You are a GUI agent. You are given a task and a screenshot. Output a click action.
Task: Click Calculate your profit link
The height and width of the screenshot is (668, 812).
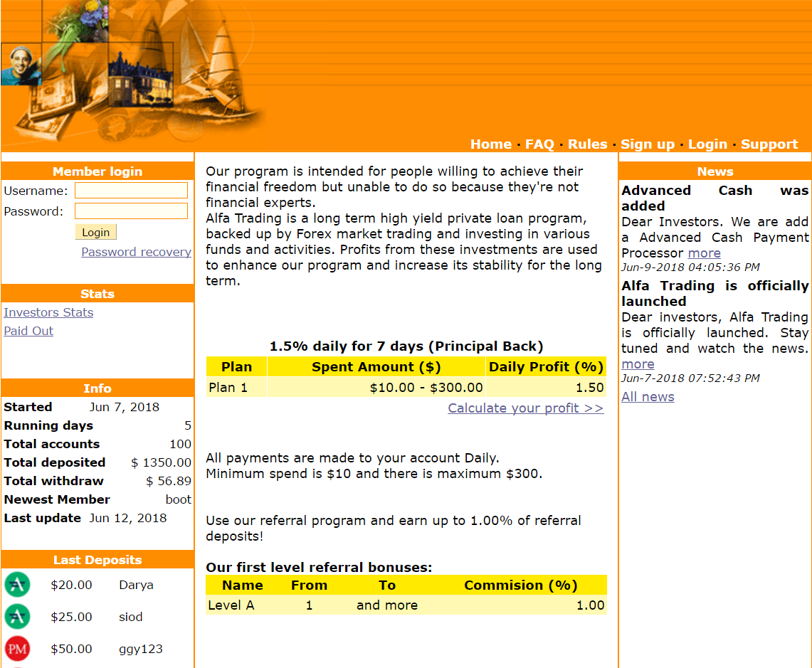(526, 408)
